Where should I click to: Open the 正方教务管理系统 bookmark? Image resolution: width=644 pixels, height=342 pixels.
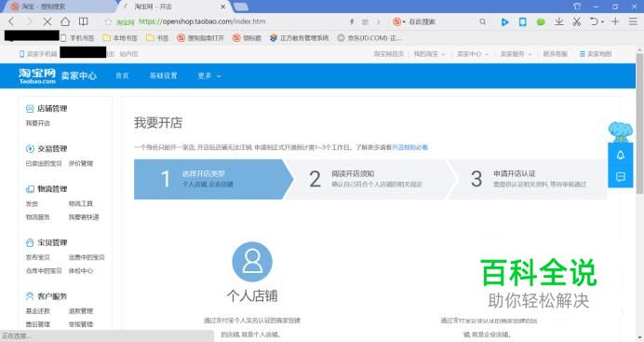(300, 38)
